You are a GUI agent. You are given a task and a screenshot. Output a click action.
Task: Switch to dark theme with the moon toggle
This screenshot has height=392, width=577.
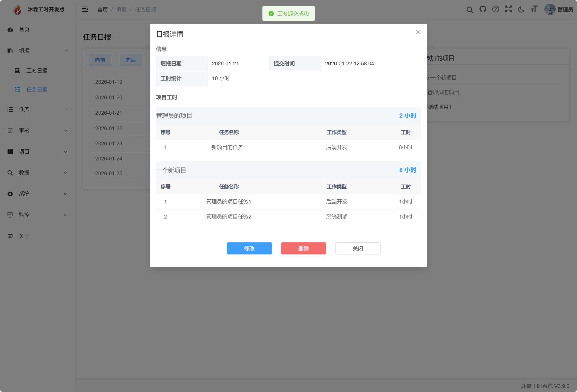click(x=521, y=9)
